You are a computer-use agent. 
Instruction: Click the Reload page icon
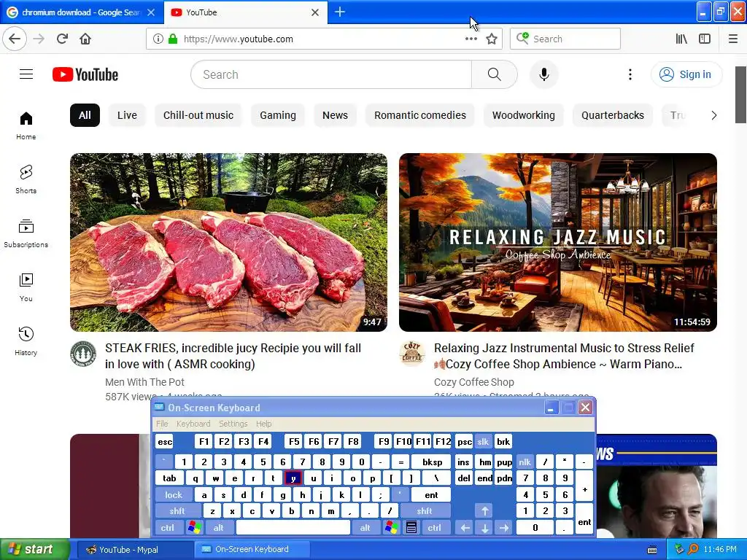[62, 39]
